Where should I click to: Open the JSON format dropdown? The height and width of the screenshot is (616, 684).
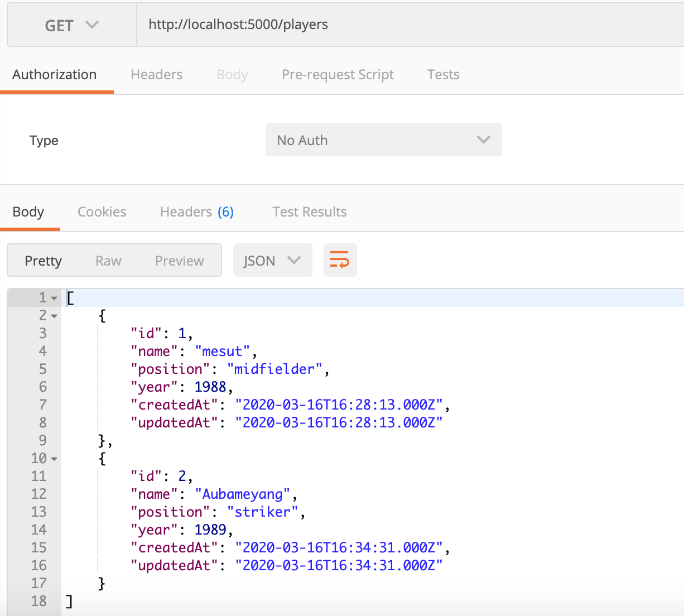[x=272, y=261]
